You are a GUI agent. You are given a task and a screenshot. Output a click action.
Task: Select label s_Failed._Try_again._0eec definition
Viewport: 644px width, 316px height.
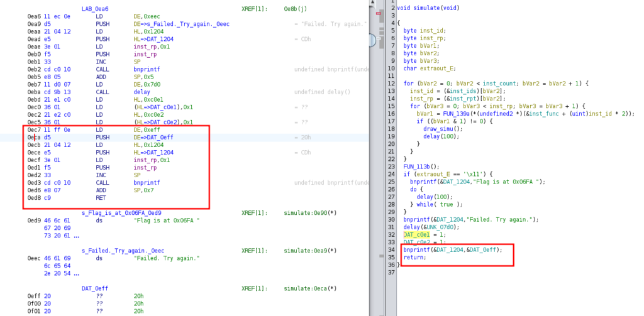[123, 251]
